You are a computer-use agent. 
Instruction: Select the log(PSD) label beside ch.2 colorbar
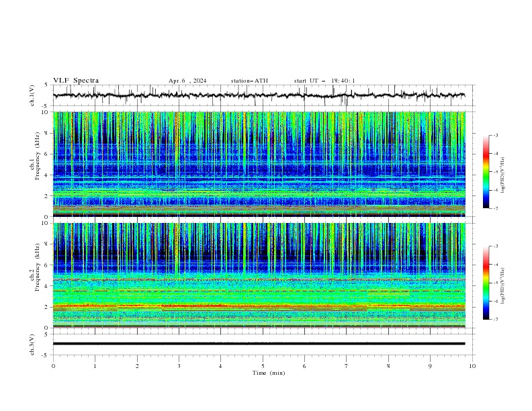tap(502, 286)
